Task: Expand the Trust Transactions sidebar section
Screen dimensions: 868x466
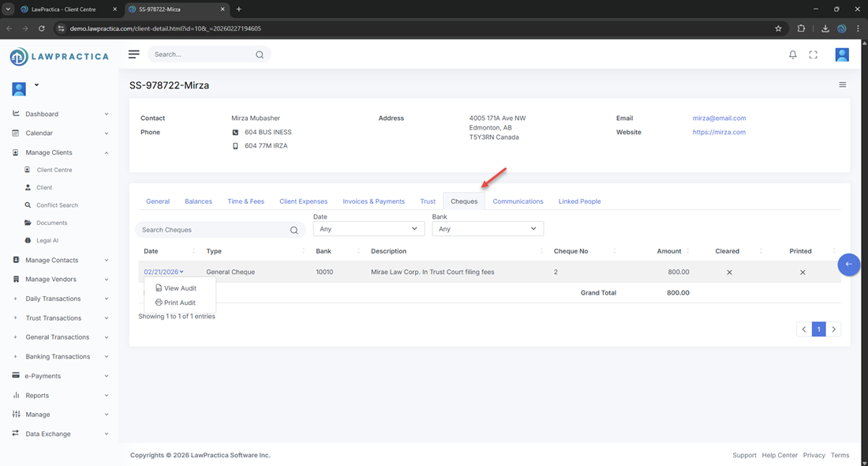Action: pos(59,318)
